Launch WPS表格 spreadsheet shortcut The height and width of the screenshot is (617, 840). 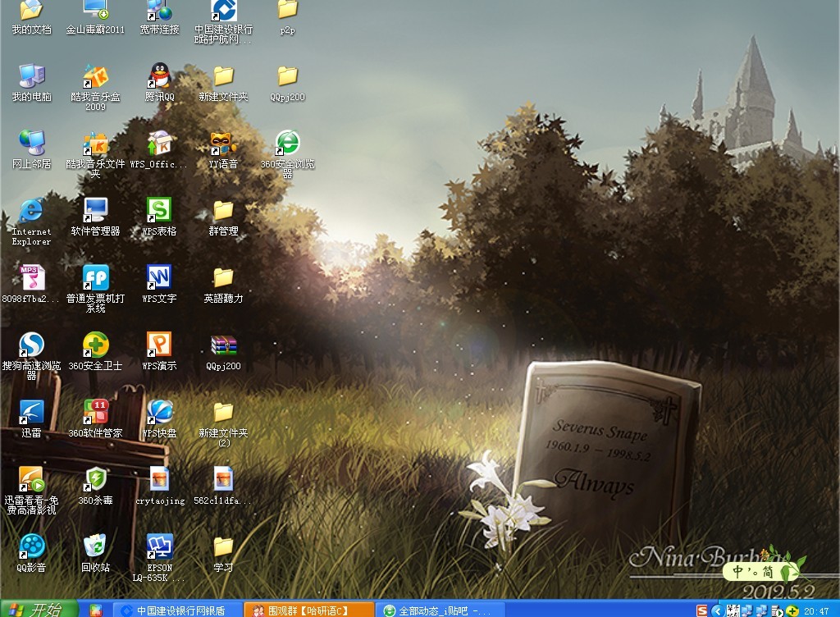point(160,217)
